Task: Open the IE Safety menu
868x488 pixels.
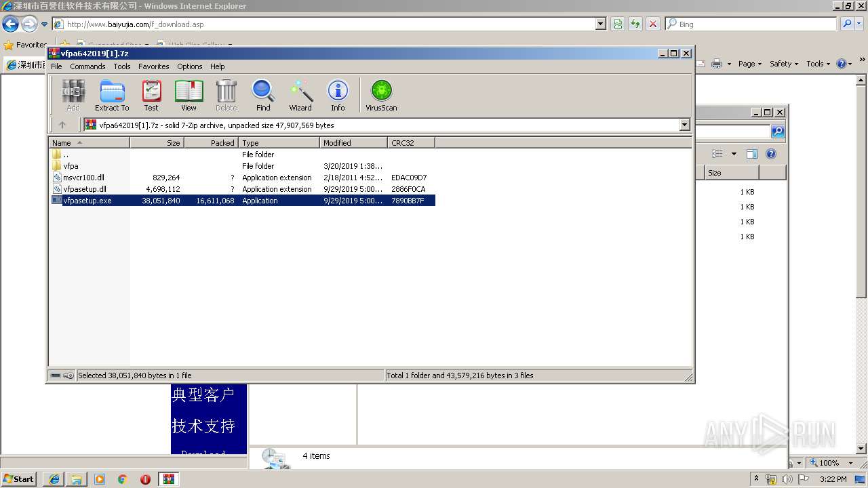Action: tap(784, 64)
